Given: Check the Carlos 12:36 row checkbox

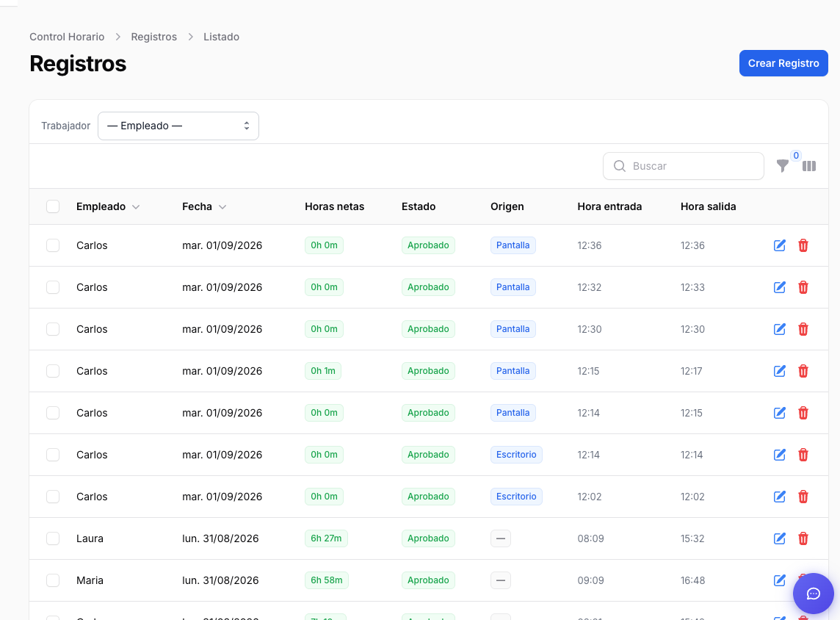Looking at the screenshot, I should 53,245.
